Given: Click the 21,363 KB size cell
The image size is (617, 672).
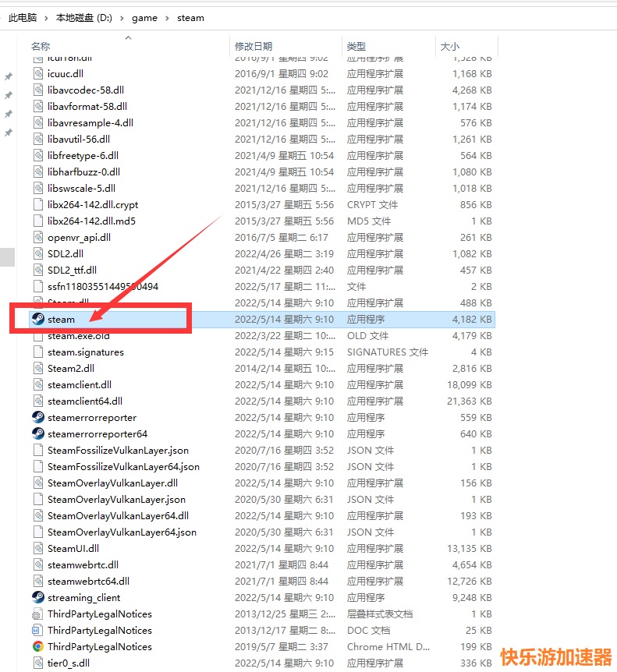Looking at the screenshot, I should pos(469,401).
